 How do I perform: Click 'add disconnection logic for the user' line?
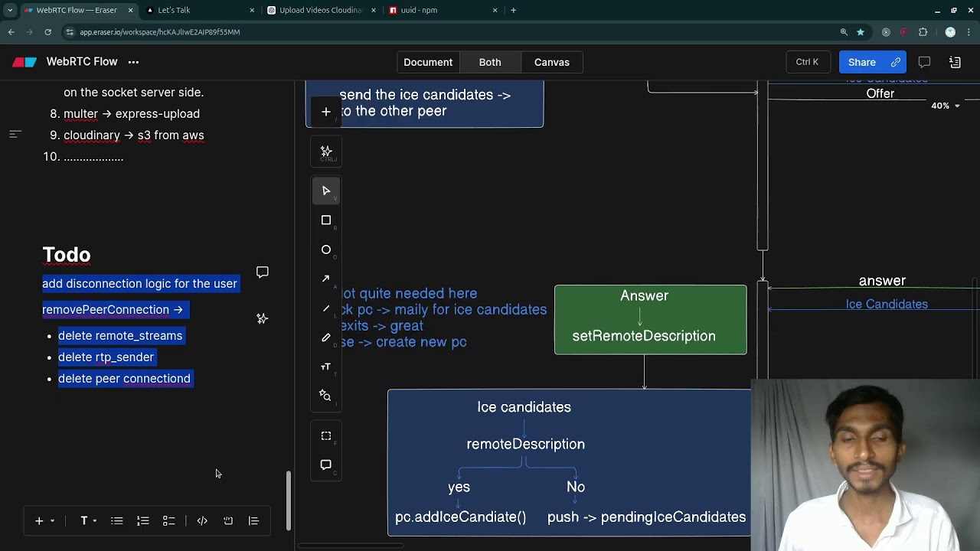(140, 284)
